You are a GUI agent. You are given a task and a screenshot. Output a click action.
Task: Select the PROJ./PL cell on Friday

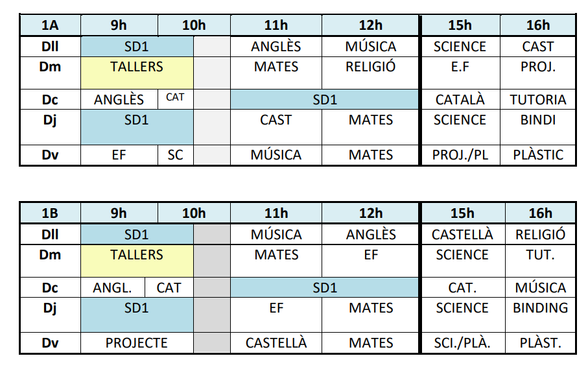(x=460, y=155)
